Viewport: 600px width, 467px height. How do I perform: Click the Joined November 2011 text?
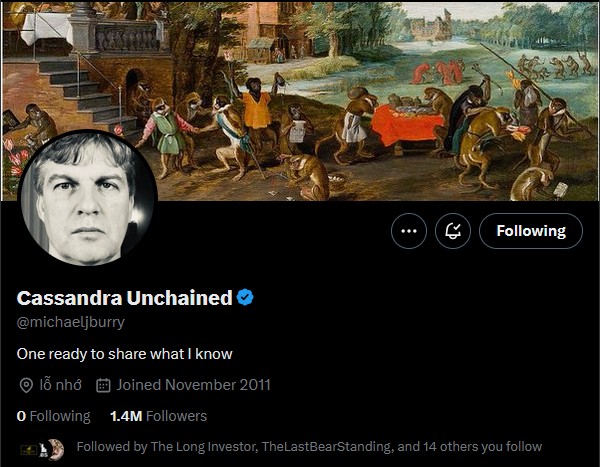[x=193, y=385]
